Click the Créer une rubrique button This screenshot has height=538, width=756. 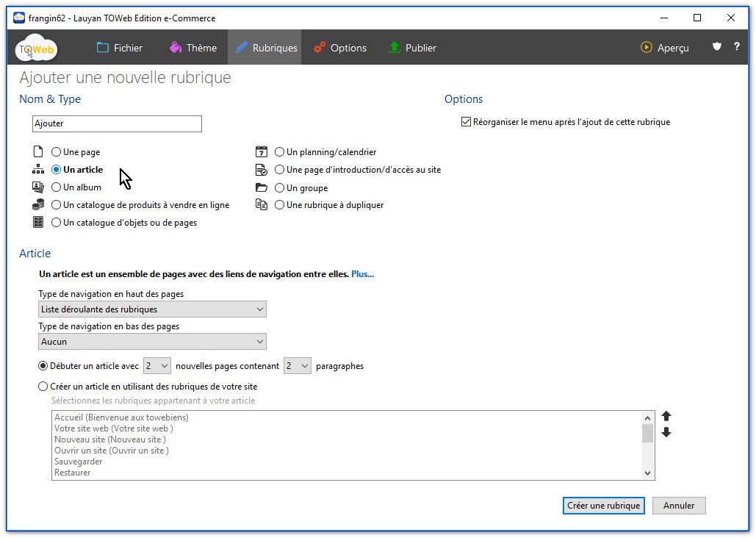(x=604, y=506)
